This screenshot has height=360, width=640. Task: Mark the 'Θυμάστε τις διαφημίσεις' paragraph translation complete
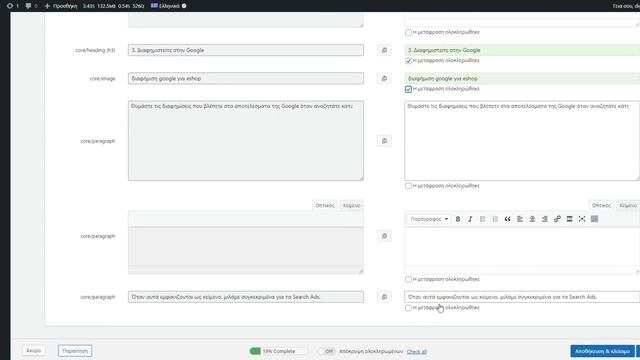tap(408, 186)
